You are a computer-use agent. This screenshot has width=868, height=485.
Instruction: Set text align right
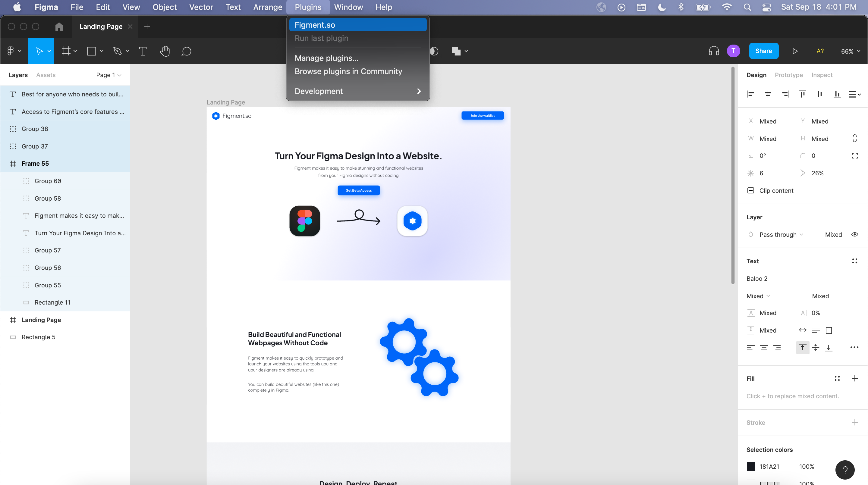777,348
